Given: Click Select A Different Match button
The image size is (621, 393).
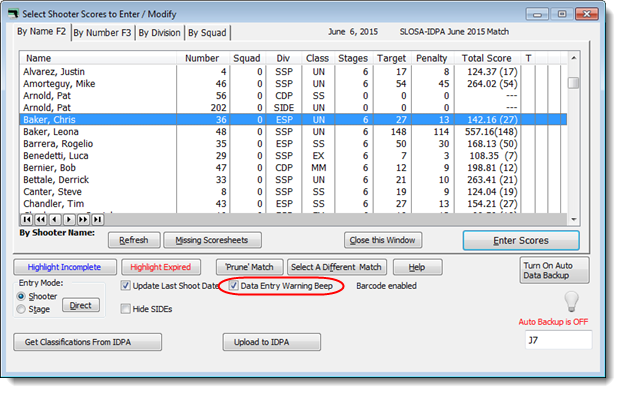Looking at the screenshot, I should 336,267.
